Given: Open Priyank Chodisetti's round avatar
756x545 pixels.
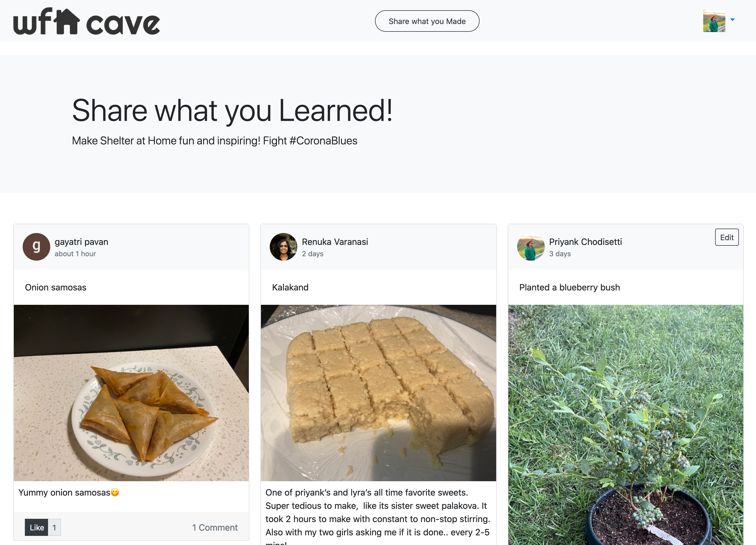Looking at the screenshot, I should click(531, 247).
